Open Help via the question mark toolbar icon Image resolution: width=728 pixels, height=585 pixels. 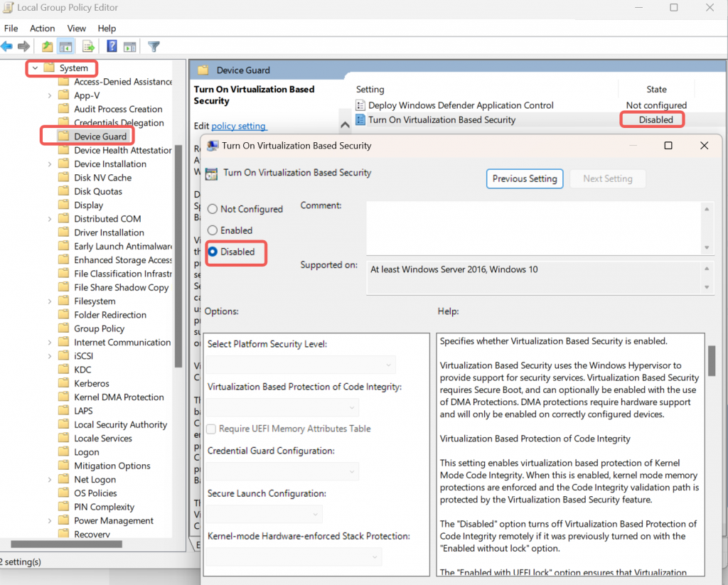click(x=112, y=46)
